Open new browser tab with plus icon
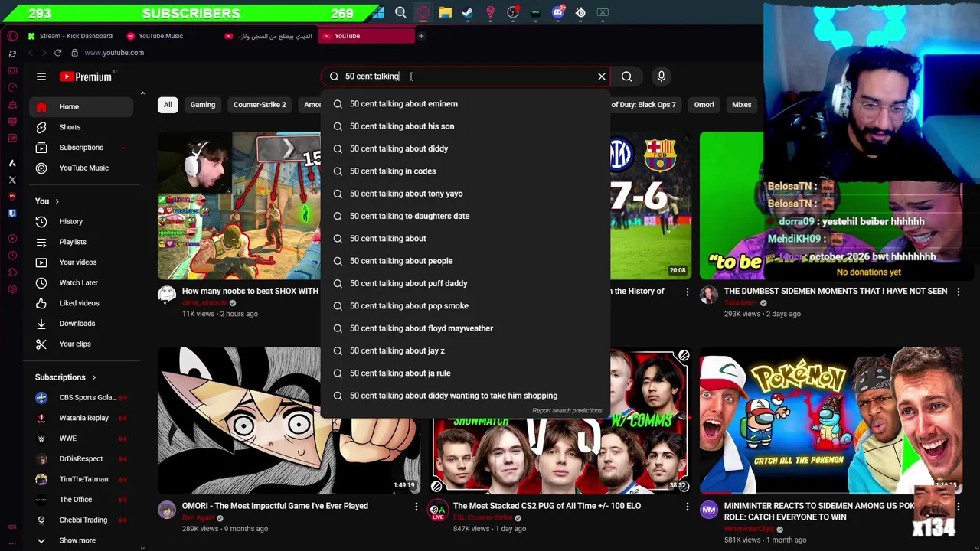 (x=421, y=36)
